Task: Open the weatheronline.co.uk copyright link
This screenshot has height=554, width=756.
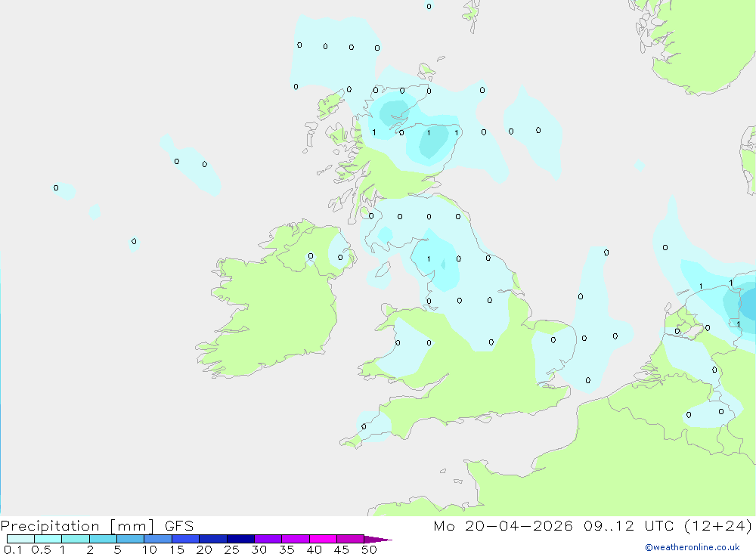Action: coord(692,547)
